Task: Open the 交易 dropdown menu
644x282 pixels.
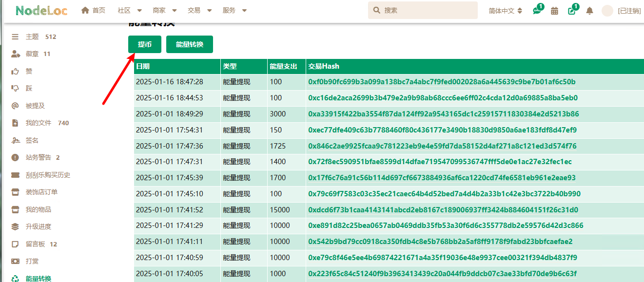Action: tap(200, 10)
